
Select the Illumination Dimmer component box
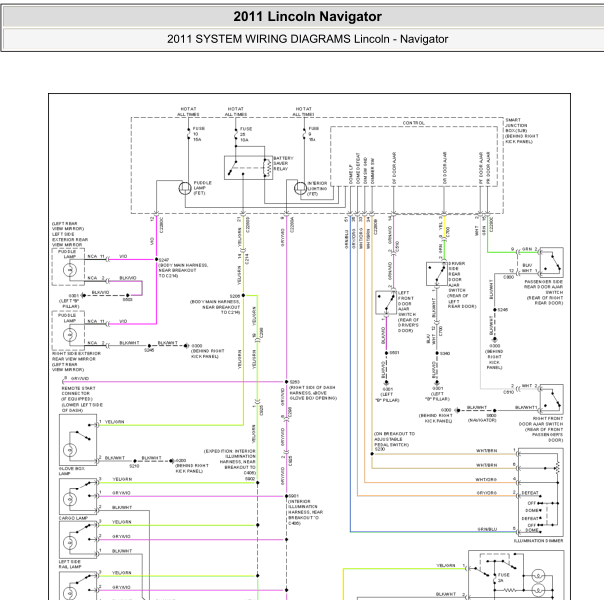coord(541,492)
